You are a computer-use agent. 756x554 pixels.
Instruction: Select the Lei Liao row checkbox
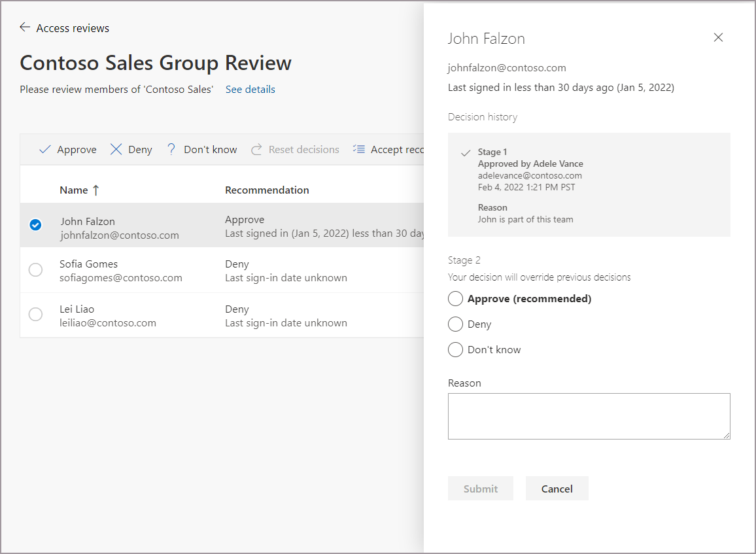(x=36, y=315)
